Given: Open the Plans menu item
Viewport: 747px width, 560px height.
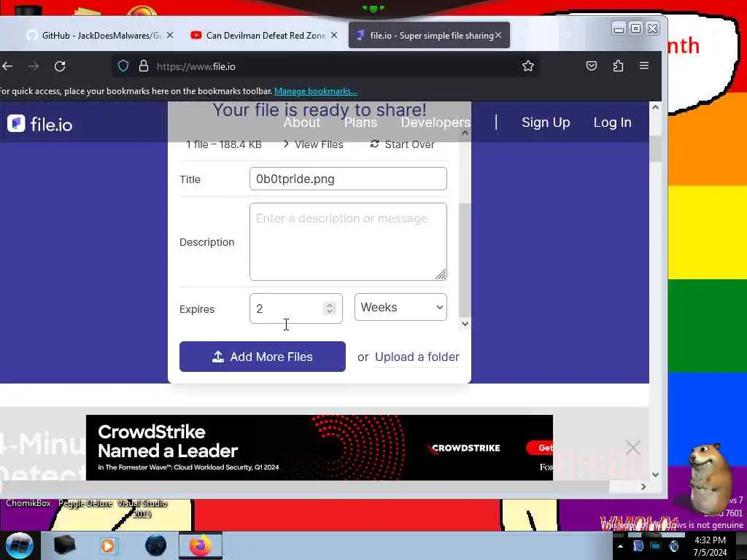Looking at the screenshot, I should (360, 122).
